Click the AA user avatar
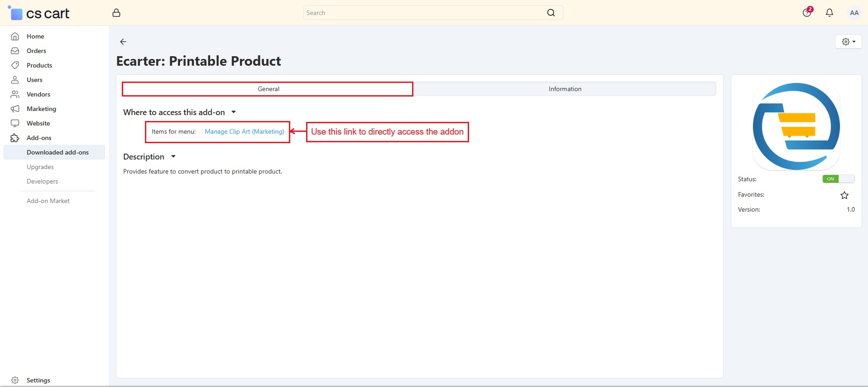The image size is (868, 387). coord(854,13)
